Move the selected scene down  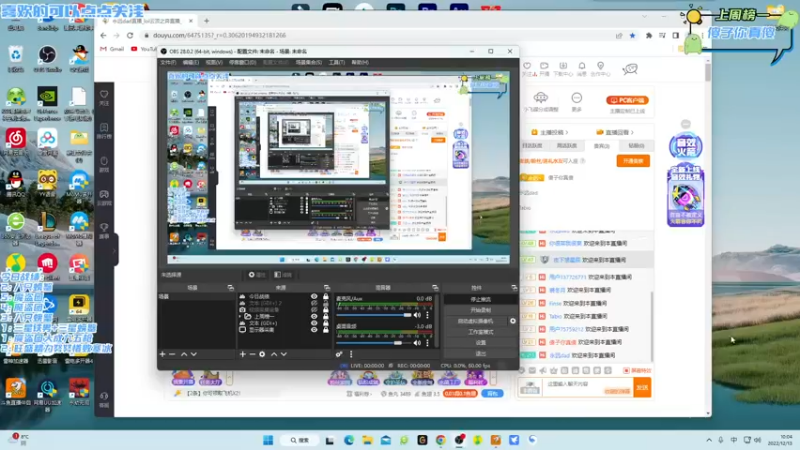[194, 354]
